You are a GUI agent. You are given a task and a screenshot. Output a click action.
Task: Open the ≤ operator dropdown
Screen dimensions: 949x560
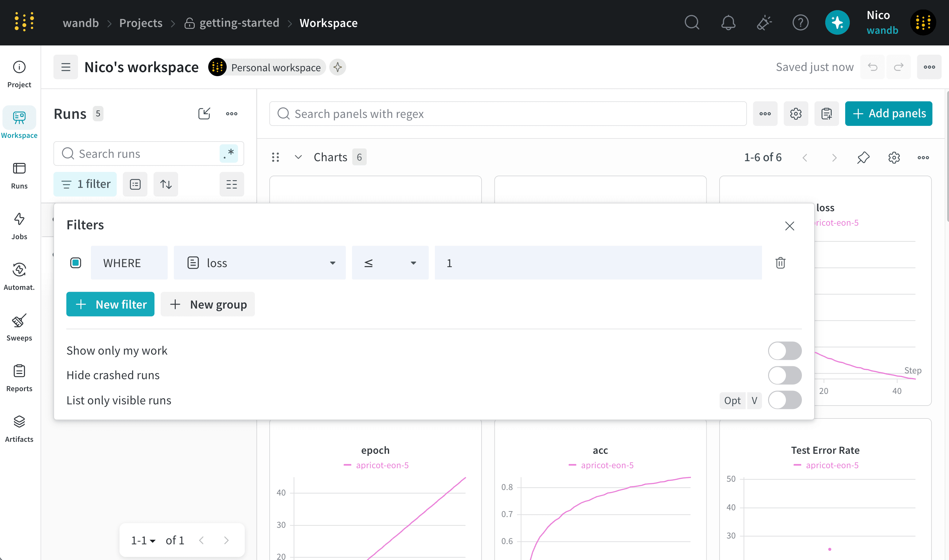[390, 262]
